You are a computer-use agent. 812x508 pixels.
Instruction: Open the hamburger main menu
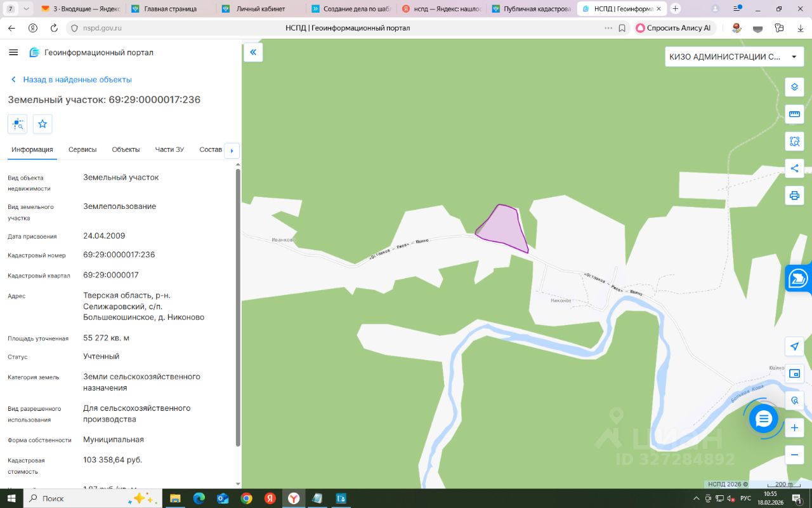click(13, 52)
